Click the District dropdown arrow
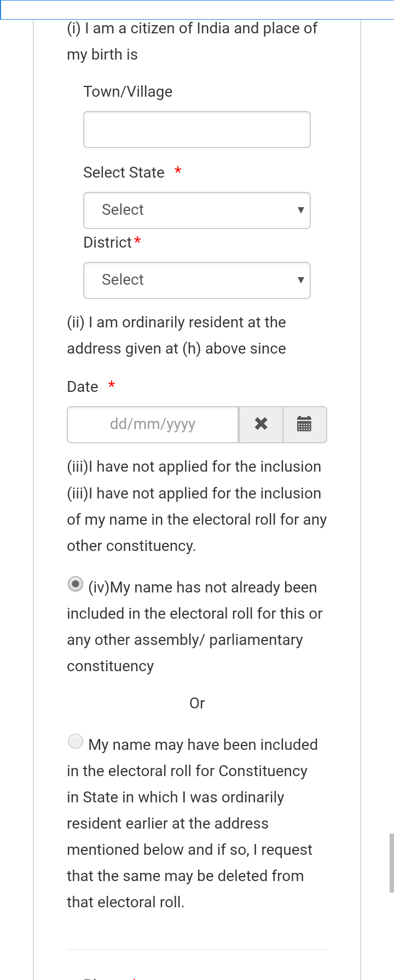Screen dimensions: 394x980 [x=300, y=280]
